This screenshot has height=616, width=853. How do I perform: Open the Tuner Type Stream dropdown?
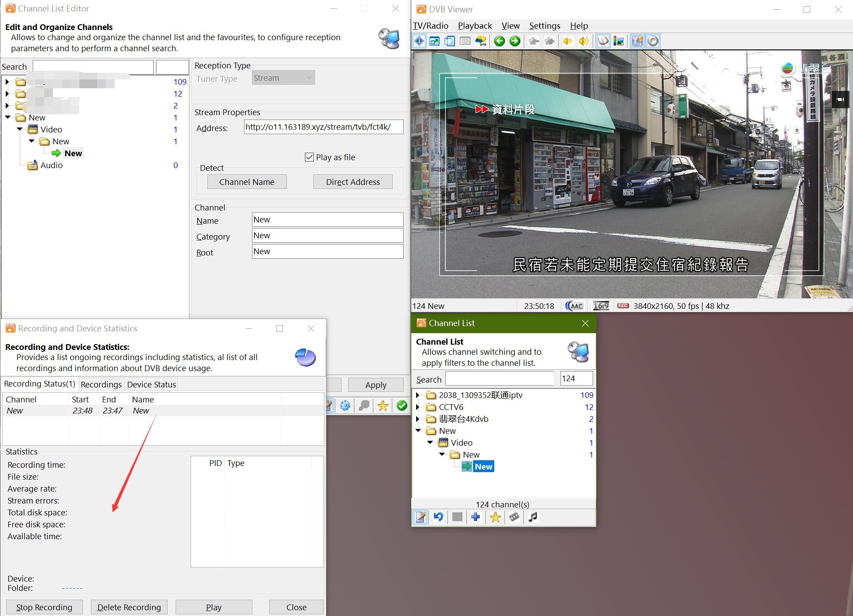(283, 78)
